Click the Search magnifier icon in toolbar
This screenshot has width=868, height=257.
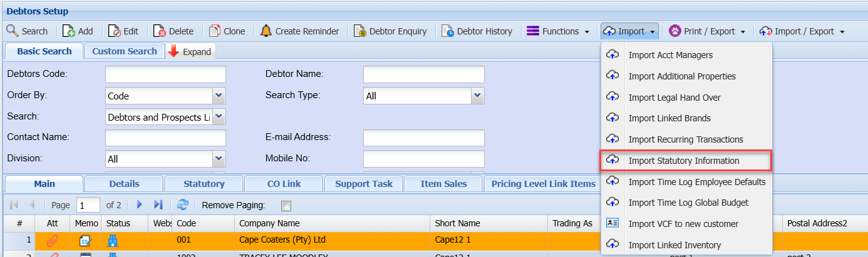coord(13,31)
